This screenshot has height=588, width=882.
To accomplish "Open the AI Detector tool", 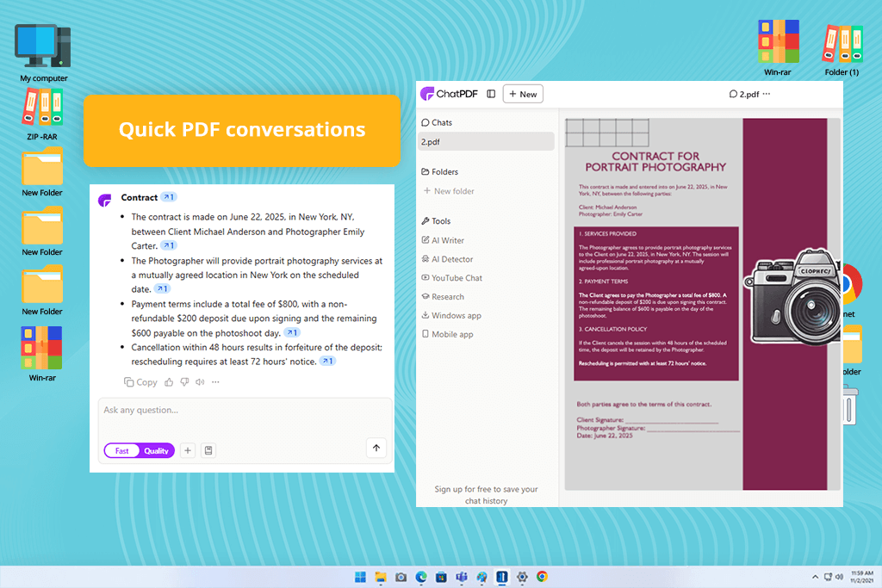I will pos(447,259).
